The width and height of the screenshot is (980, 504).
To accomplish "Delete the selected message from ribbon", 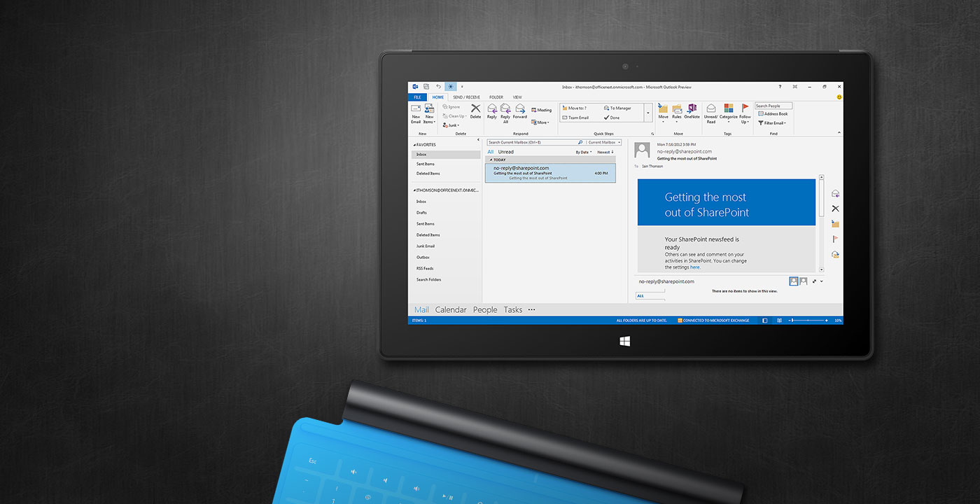I will tap(476, 111).
